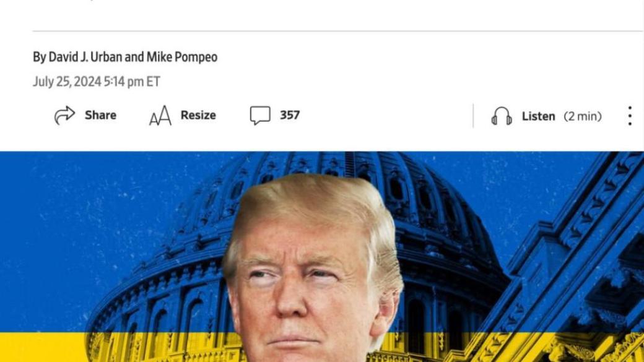Click the AA text resize icon
The height and width of the screenshot is (362, 644).
coord(160,115)
